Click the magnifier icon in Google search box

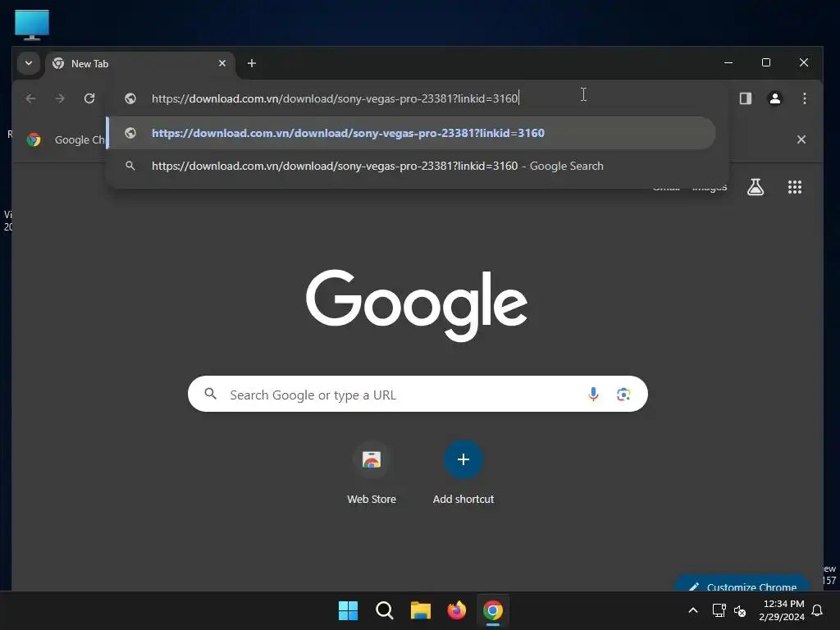point(211,395)
